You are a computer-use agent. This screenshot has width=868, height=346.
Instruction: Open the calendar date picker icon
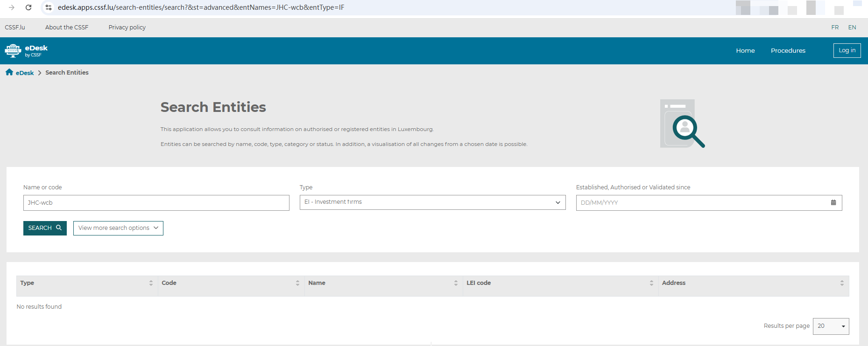[833, 202]
